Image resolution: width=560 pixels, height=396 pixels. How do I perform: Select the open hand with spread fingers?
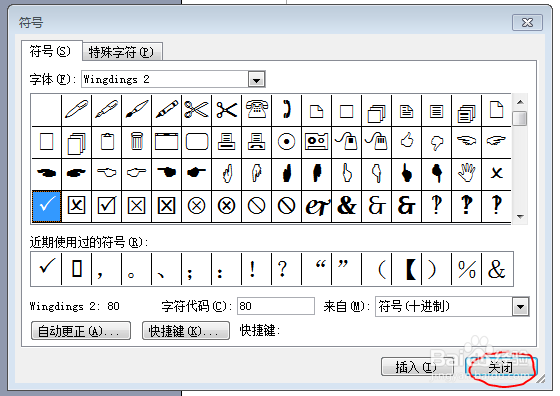(x=466, y=174)
